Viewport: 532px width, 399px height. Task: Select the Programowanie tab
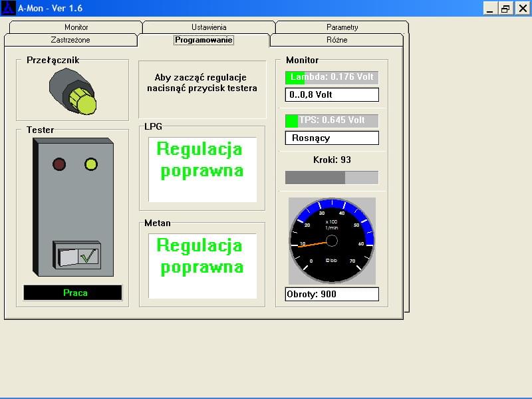(x=203, y=40)
